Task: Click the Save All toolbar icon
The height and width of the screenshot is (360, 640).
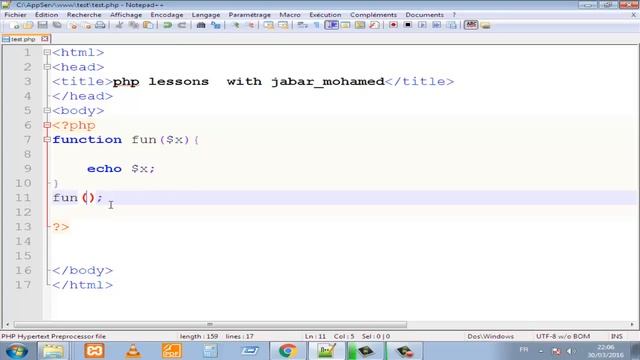Action: click(57, 25)
